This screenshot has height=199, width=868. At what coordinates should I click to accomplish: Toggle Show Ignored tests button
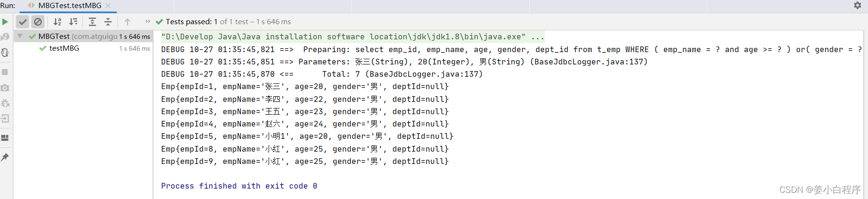38,22
